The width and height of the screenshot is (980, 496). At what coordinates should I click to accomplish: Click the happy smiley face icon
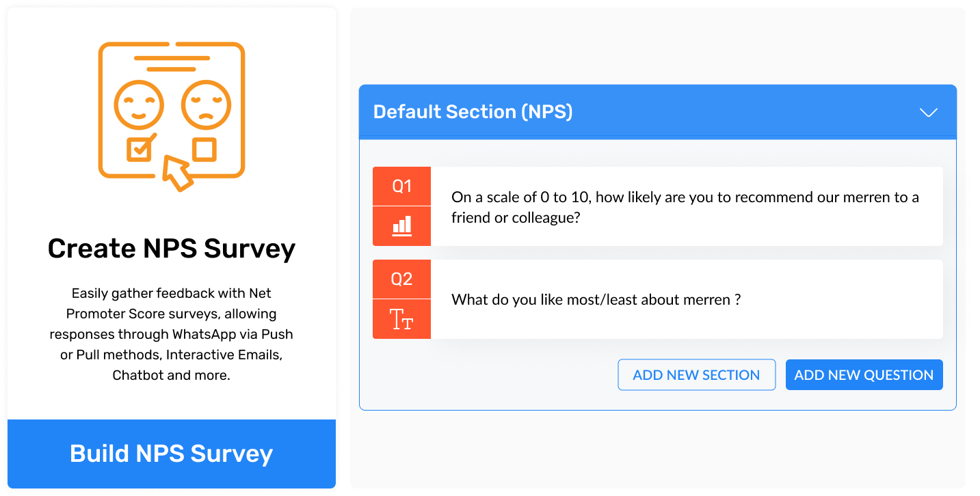coord(139,105)
